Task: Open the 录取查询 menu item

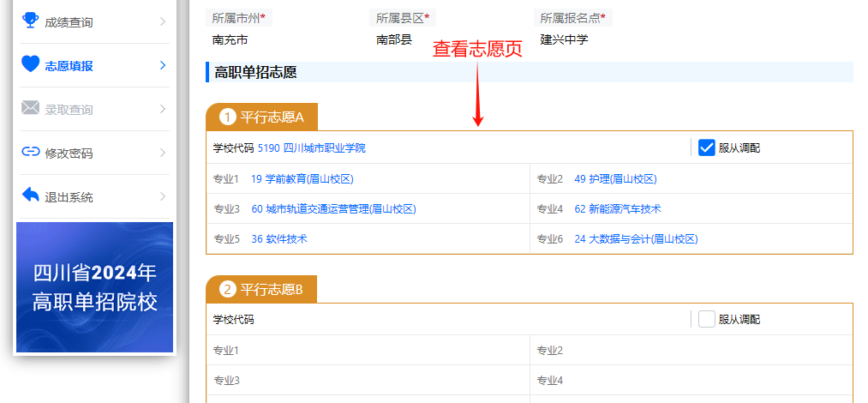Action: coord(69,110)
